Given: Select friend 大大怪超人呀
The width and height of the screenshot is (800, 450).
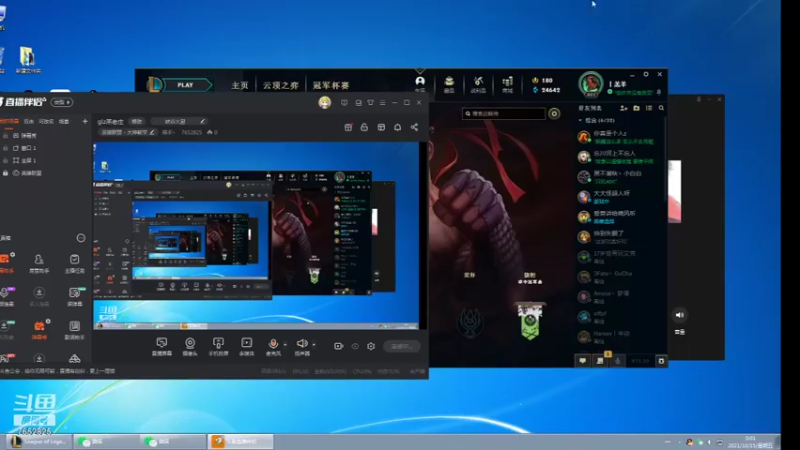Looking at the screenshot, I should [x=620, y=197].
